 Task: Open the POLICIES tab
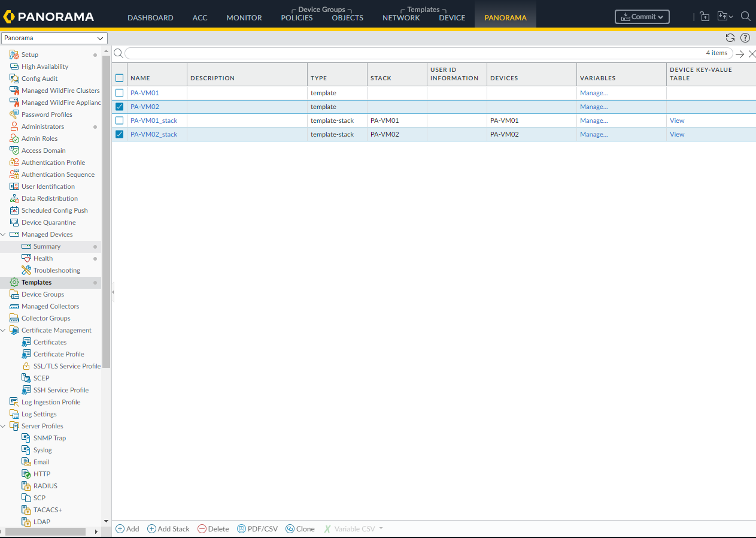297,18
